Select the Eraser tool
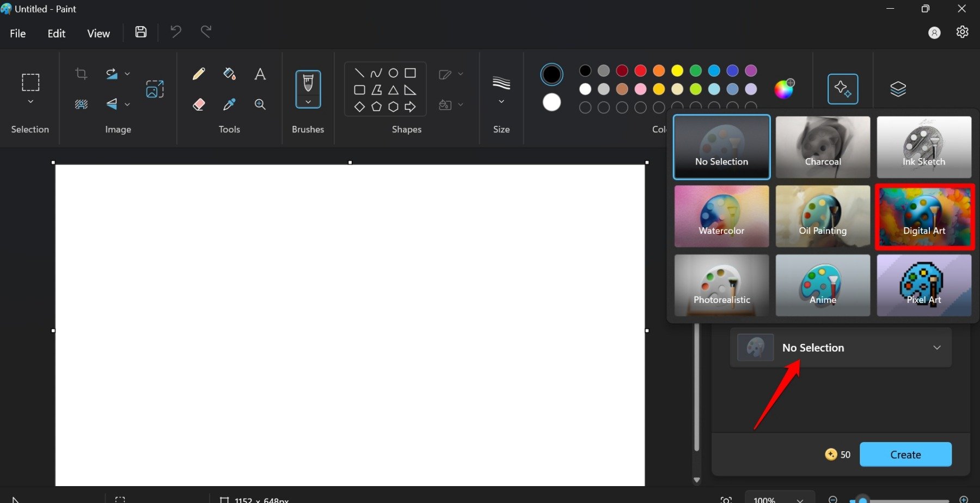The width and height of the screenshot is (980, 503). (x=198, y=104)
